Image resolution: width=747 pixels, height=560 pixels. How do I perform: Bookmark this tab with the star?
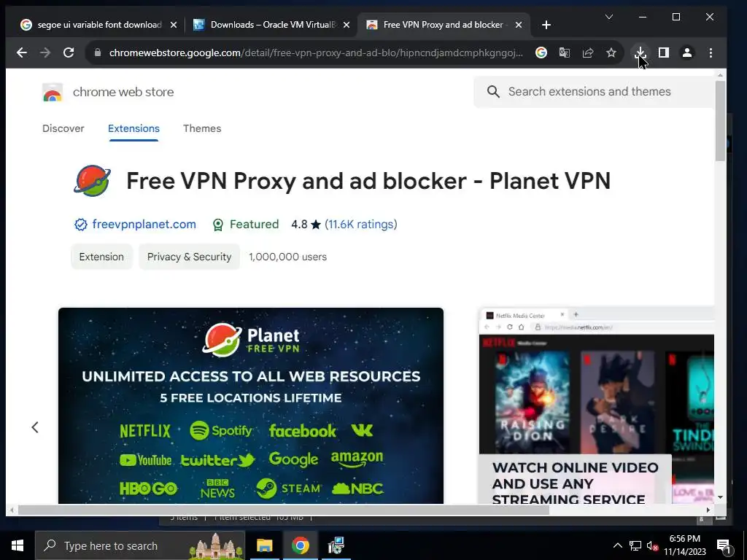[x=611, y=52]
